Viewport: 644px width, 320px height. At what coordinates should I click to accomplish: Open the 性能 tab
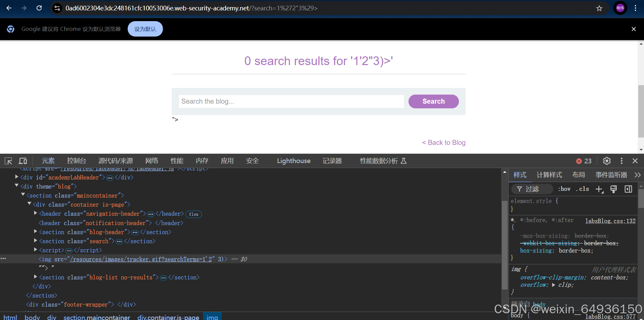[x=177, y=161]
